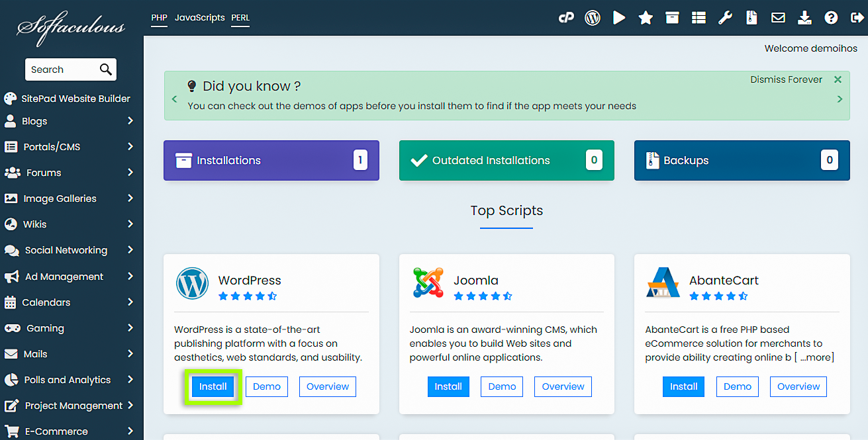Click the AbanteCart logo icon
Image resolution: width=868 pixels, height=440 pixels.
tap(663, 283)
